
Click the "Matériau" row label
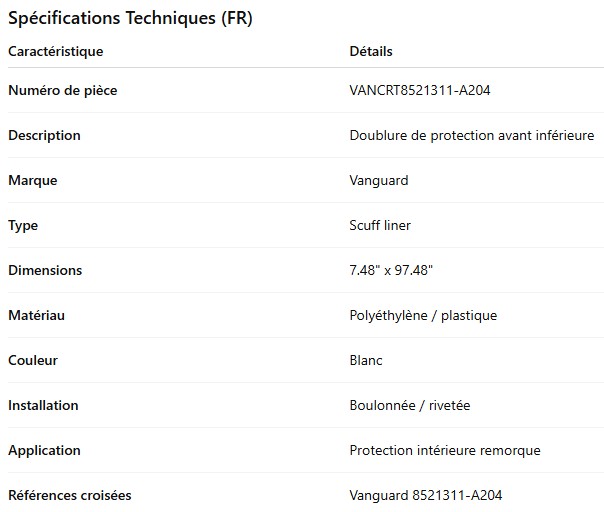tap(37, 316)
